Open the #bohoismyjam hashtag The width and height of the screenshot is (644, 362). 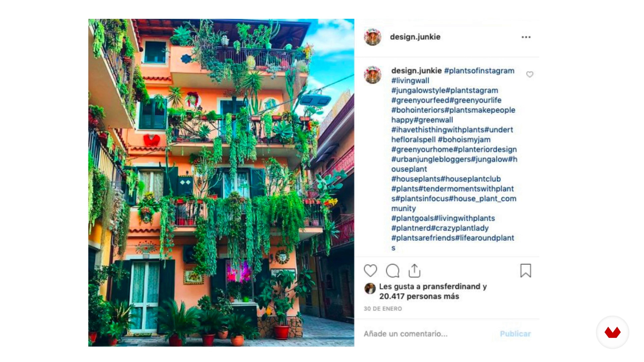tap(464, 139)
